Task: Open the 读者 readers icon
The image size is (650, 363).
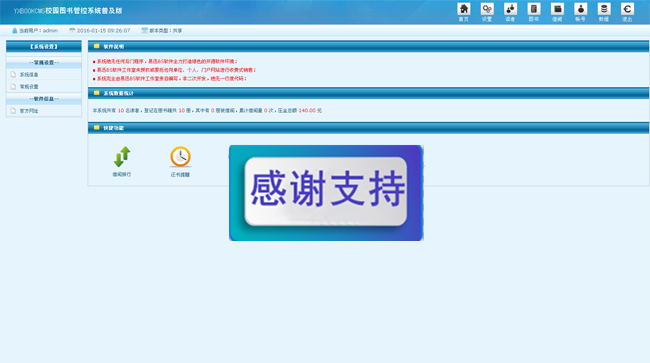Action: tap(510, 12)
